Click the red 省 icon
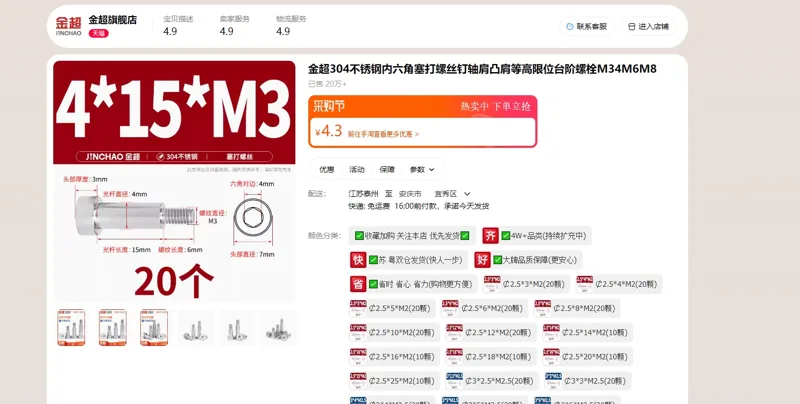This screenshot has width=800, height=404. coord(358,284)
